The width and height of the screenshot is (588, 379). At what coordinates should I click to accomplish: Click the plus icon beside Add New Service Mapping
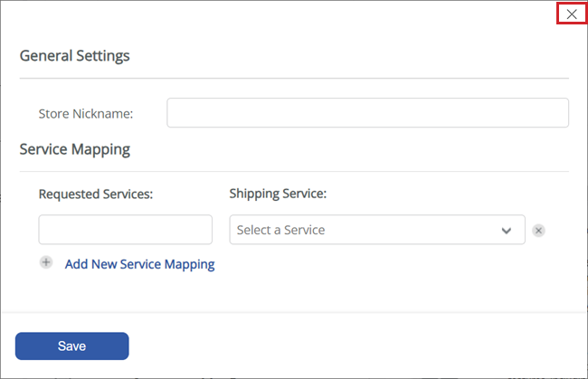pyautogui.click(x=46, y=262)
